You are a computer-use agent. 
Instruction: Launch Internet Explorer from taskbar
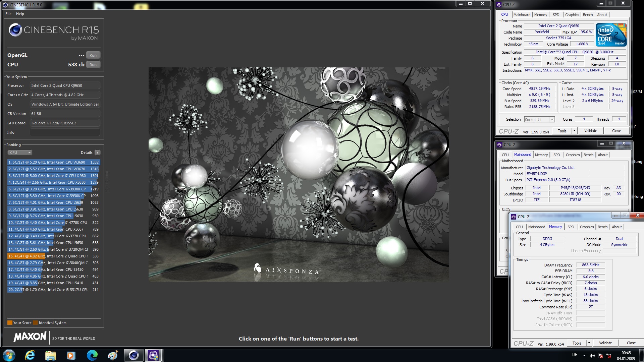coord(30,355)
